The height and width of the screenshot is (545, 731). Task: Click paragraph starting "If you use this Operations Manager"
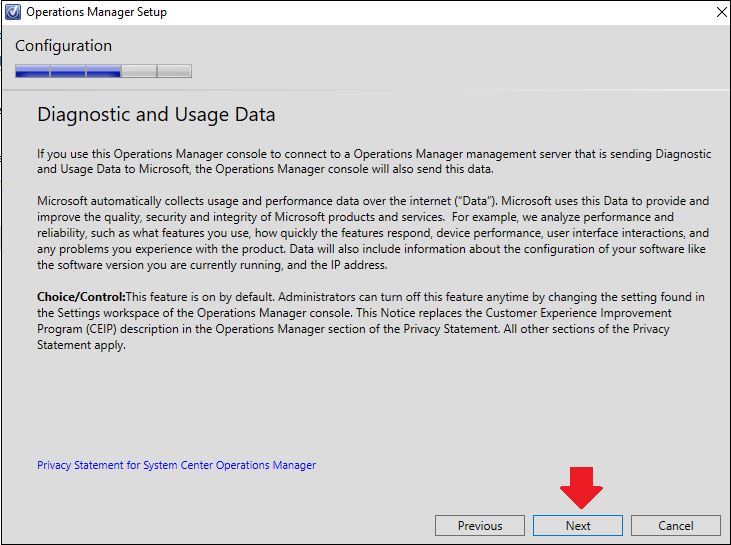374,161
